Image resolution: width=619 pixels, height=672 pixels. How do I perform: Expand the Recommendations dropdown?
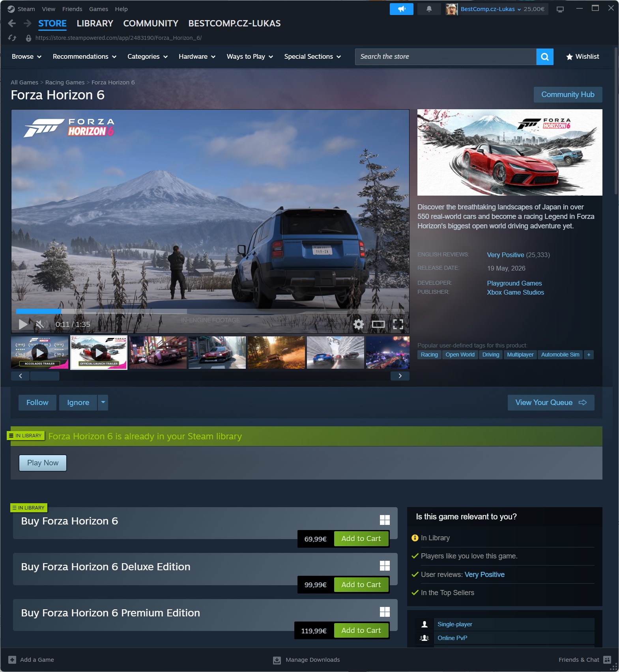pos(84,57)
